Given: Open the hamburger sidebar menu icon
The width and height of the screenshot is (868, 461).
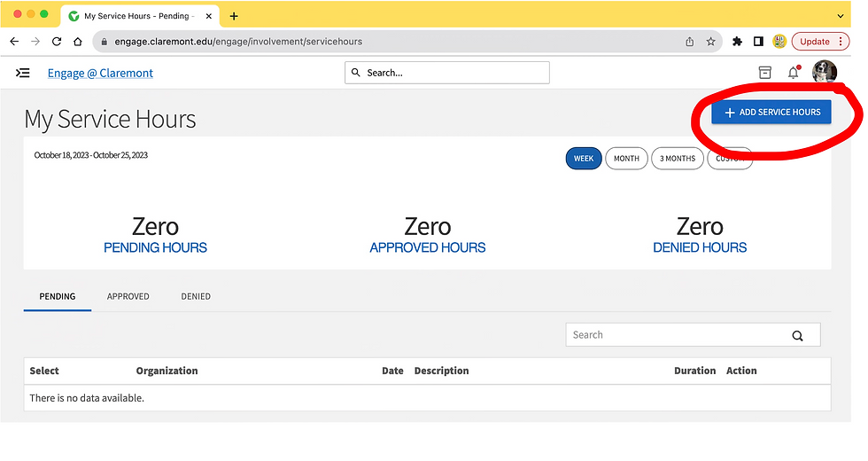Looking at the screenshot, I should tap(23, 73).
